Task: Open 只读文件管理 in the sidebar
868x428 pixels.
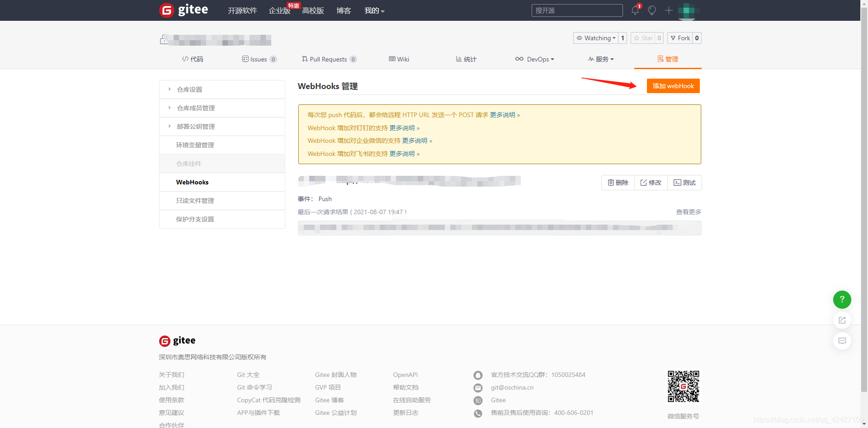Action: 222,201
